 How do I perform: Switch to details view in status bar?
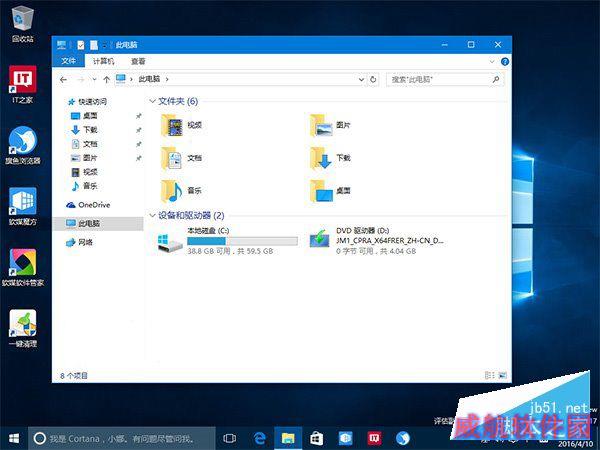(x=489, y=375)
